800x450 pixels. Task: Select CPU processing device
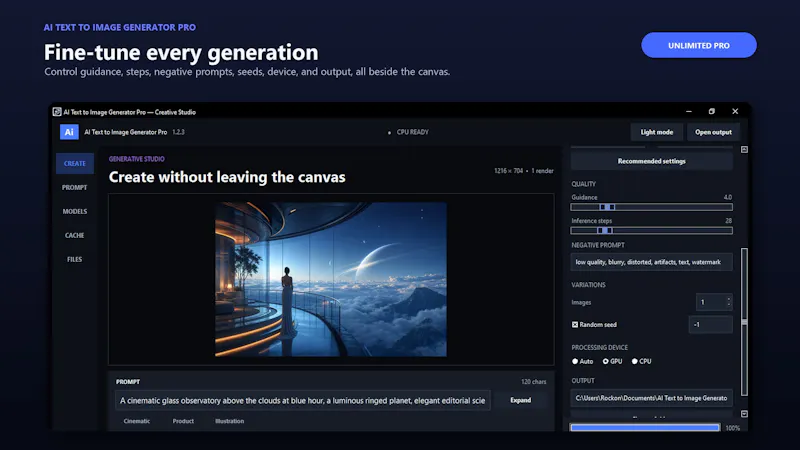point(635,362)
